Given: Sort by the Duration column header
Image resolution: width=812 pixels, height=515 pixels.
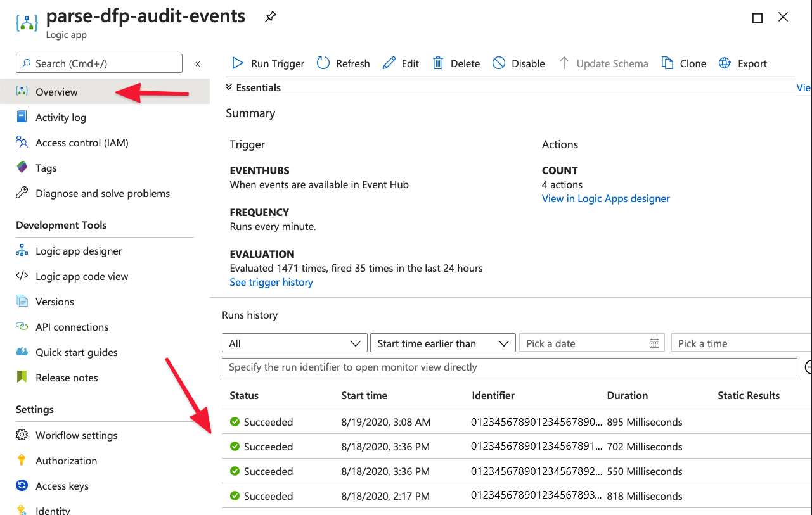Looking at the screenshot, I should pos(627,395).
